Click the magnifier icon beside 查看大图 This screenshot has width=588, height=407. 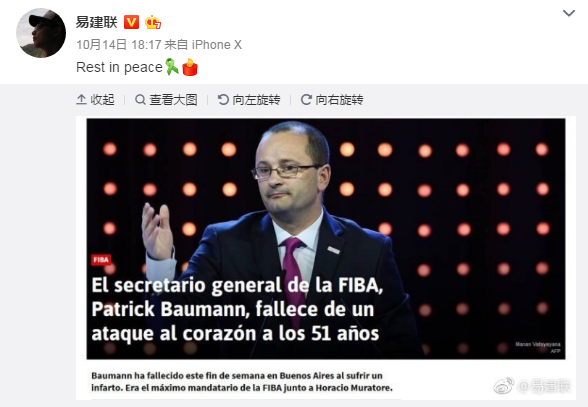click(140, 100)
